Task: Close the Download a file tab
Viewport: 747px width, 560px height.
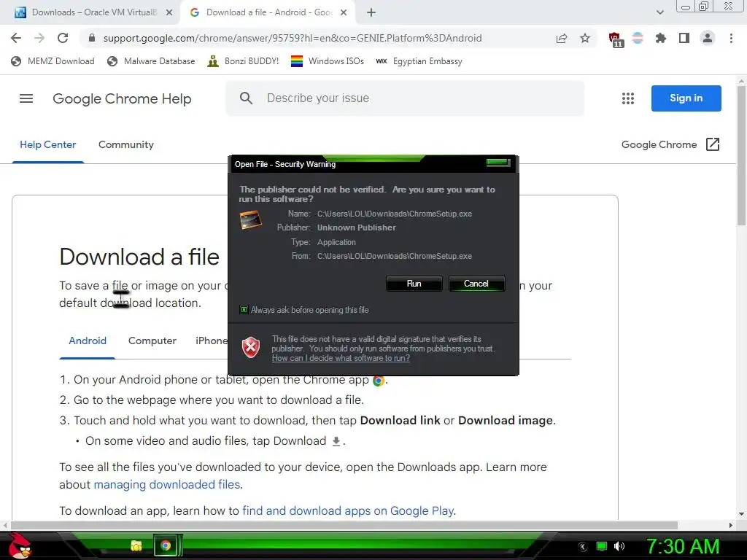Action: pos(344,13)
